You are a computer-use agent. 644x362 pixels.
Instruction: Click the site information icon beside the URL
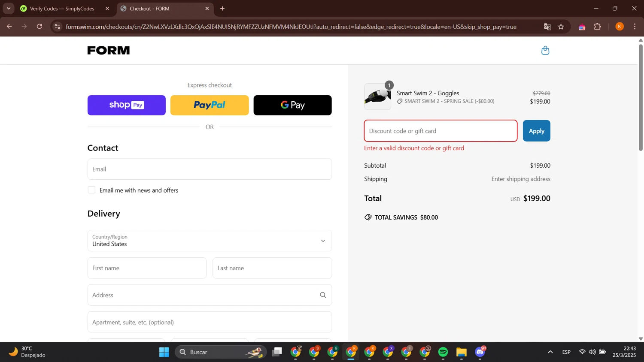58,27
